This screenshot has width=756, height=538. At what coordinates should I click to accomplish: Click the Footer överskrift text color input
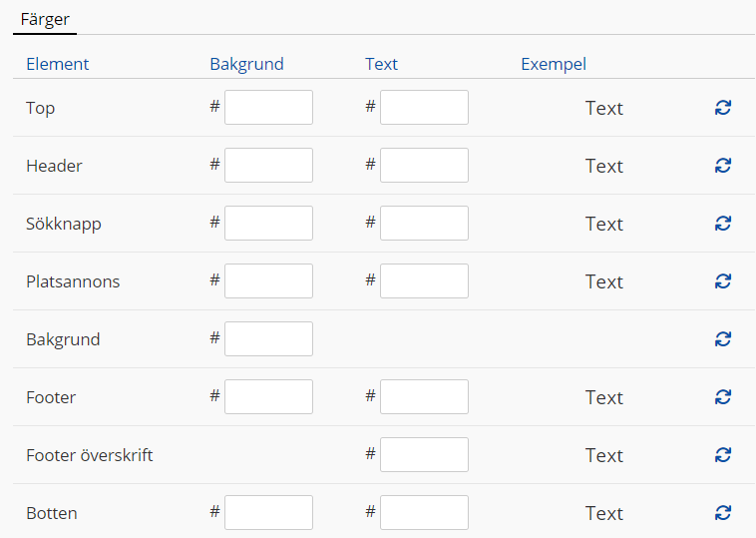pyautogui.click(x=424, y=455)
